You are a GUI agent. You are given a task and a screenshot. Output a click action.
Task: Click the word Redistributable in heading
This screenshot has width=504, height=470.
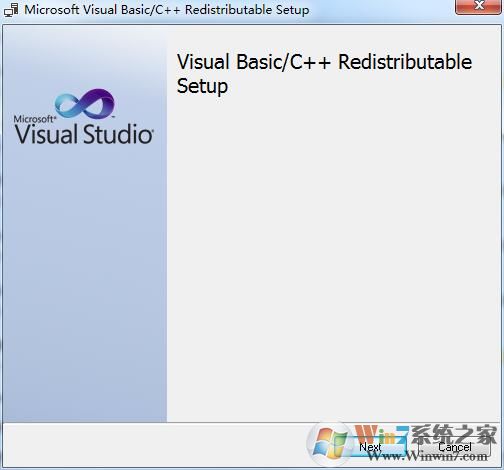point(405,62)
